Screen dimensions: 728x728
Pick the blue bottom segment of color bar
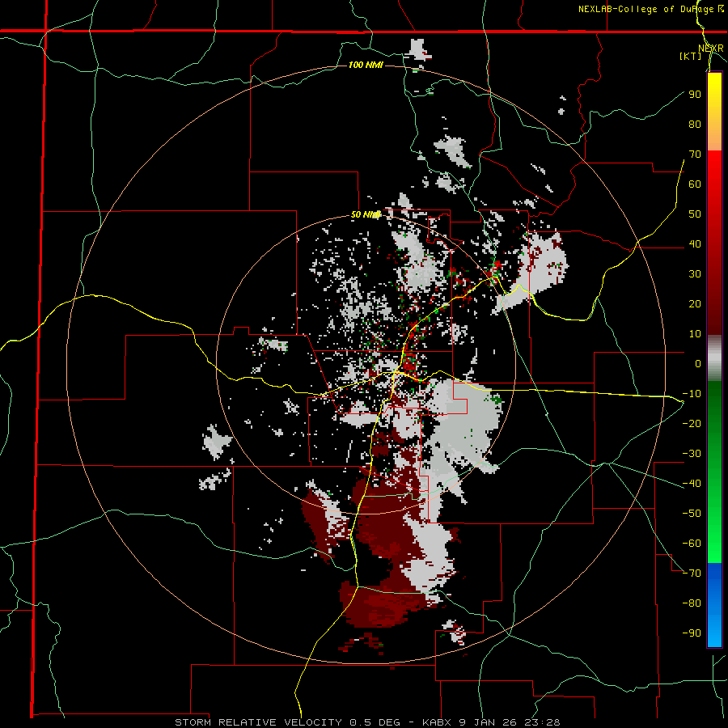pyautogui.click(x=714, y=604)
